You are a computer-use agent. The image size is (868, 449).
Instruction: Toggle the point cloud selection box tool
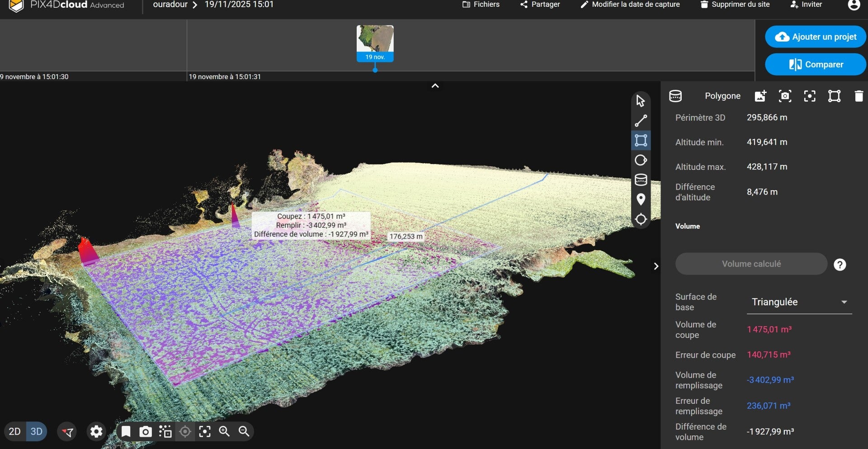point(165,432)
